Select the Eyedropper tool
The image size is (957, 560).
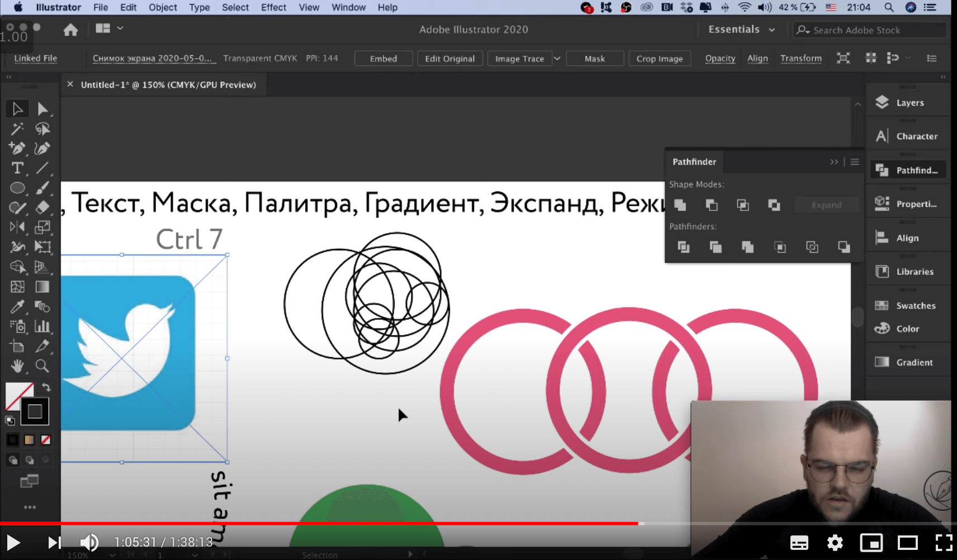coord(17,307)
